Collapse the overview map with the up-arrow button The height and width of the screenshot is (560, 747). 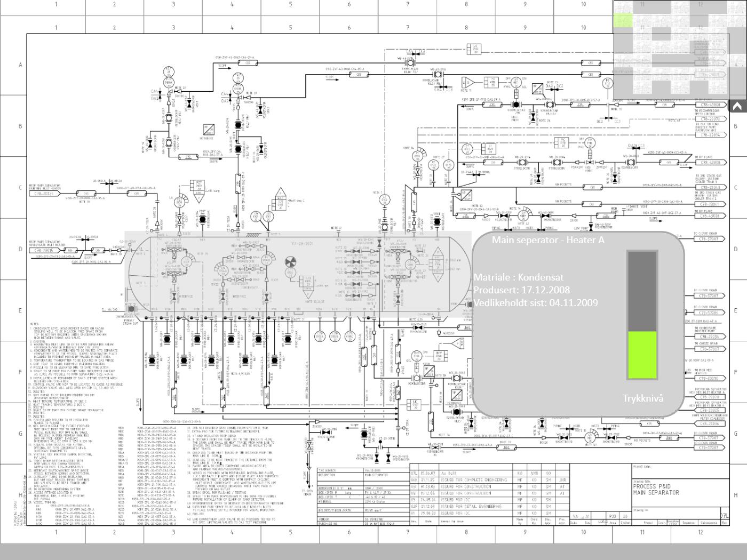pyautogui.click(x=738, y=106)
